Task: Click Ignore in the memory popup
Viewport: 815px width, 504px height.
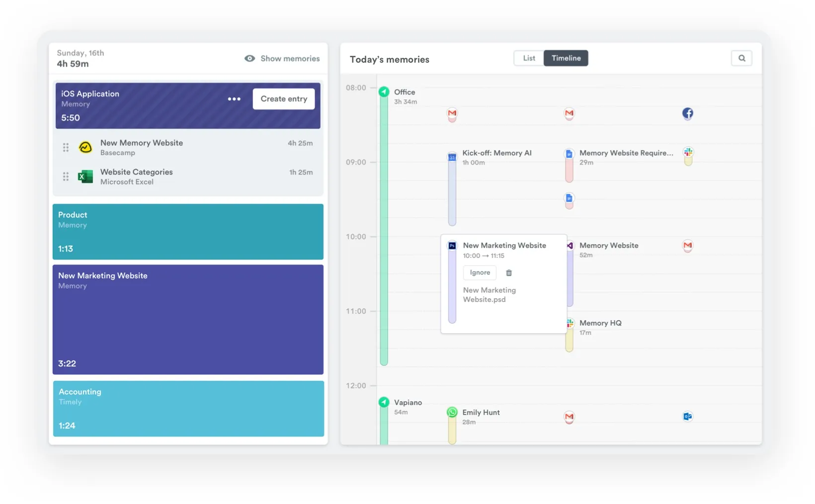Action: tap(480, 273)
